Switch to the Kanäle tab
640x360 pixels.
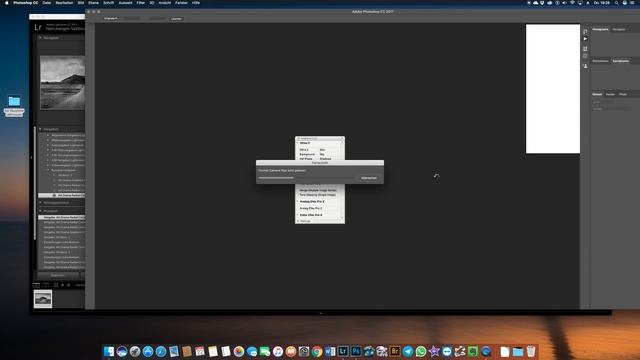click(610, 94)
